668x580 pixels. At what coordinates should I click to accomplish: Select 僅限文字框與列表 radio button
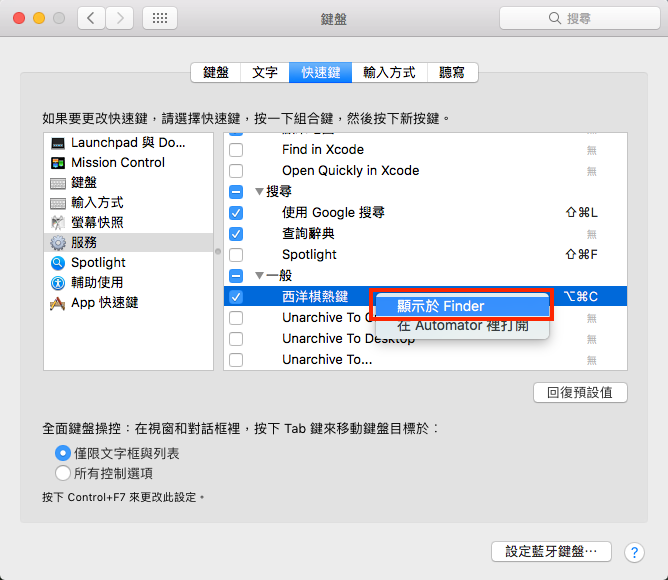click(63, 453)
